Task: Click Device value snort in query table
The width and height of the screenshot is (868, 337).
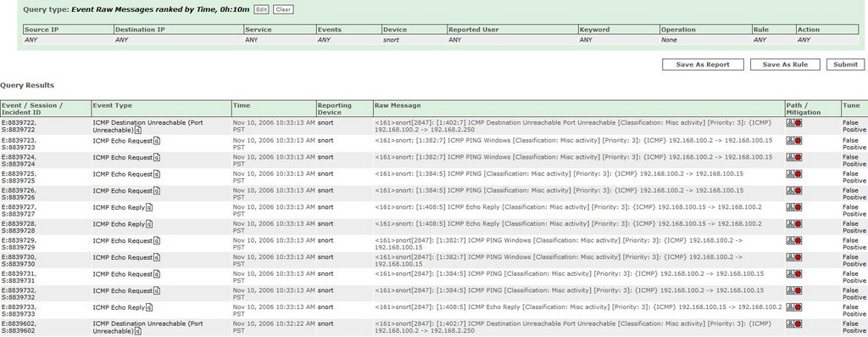Action: [391, 40]
